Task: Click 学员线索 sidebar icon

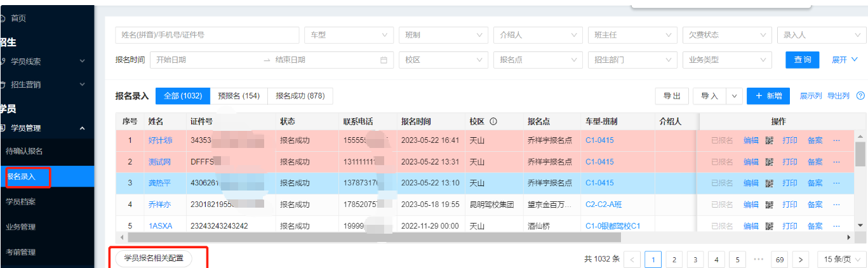Action: tap(3, 62)
